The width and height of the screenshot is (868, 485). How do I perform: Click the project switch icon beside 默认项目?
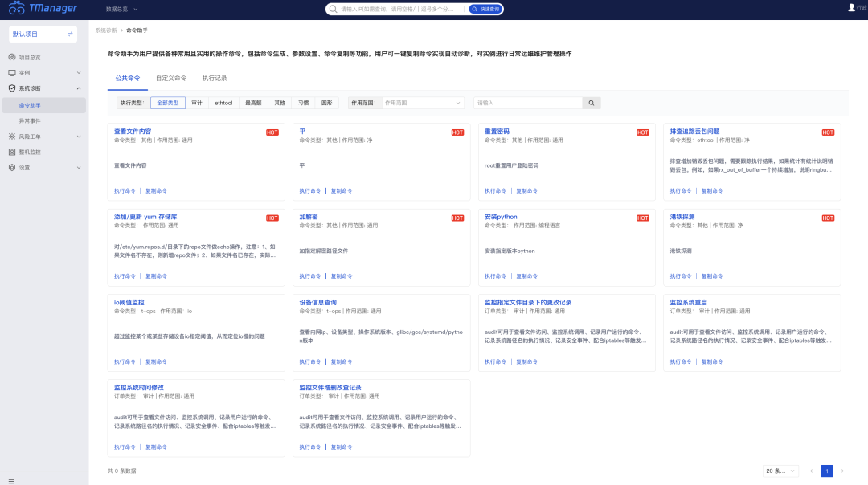point(70,35)
